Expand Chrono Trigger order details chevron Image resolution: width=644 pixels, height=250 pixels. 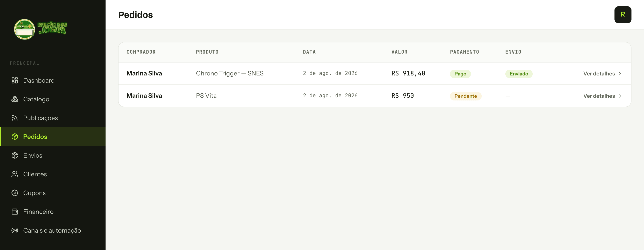[620, 74]
